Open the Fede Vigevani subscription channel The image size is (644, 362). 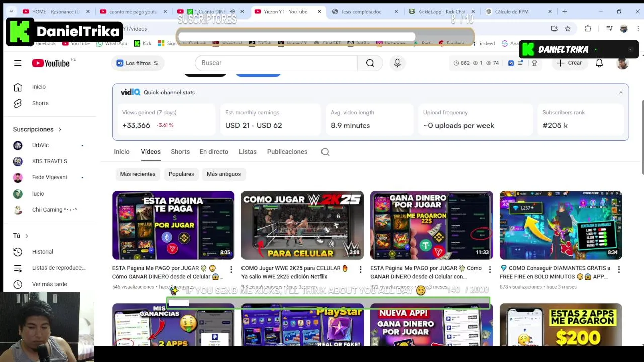pyautogui.click(x=49, y=177)
